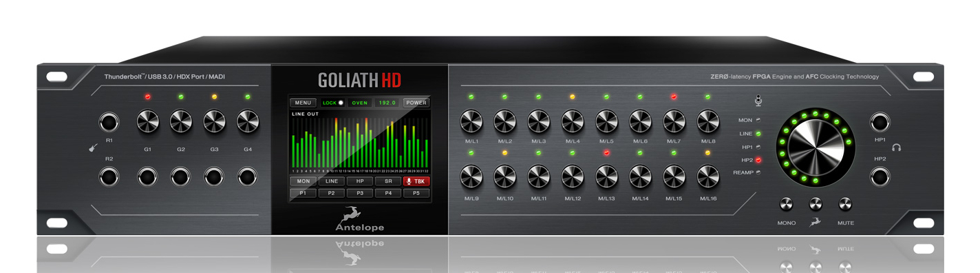Click the input jack below G2 knob
The height and width of the screenshot is (273, 980).
point(181,177)
